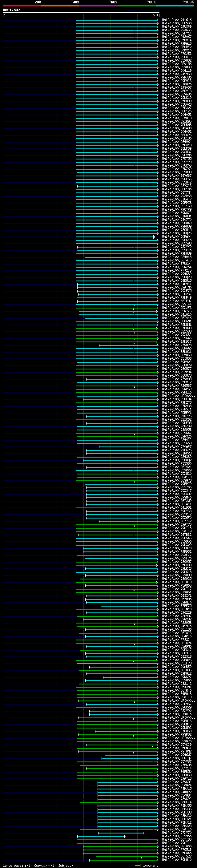
Task: Click the UniRef100_A7PQP6 label
Action: 177,233
